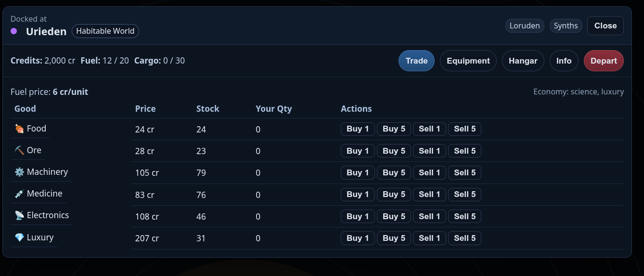Open the Hangar tab
This screenshot has width=644, height=276.
pos(523,61)
